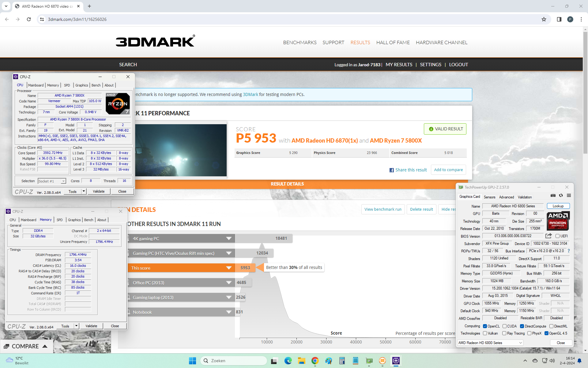
Task: Open Microsoft Edge from the taskbar
Action: coord(288,361)
